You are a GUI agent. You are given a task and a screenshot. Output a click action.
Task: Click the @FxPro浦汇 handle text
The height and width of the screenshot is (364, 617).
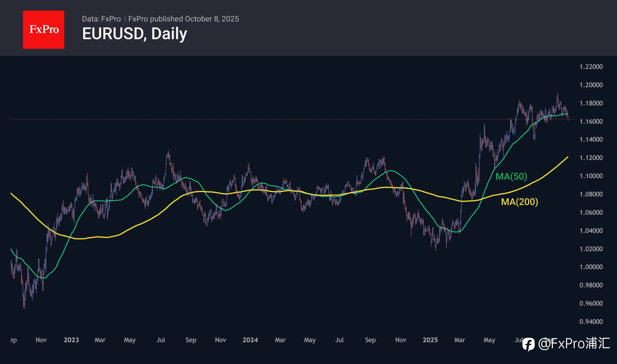[574, 344]
